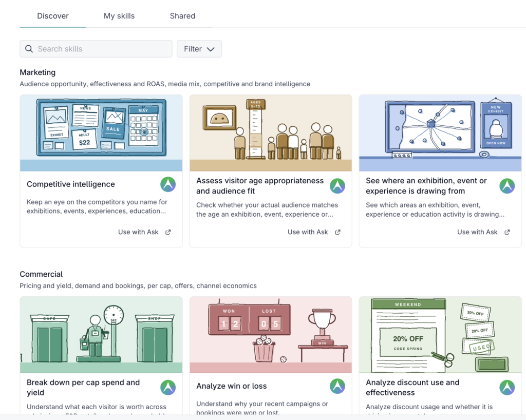Click the Competitive intelligence card logo icon
The height and width of the screenshot is (420, 526).
tap(168, 184)
